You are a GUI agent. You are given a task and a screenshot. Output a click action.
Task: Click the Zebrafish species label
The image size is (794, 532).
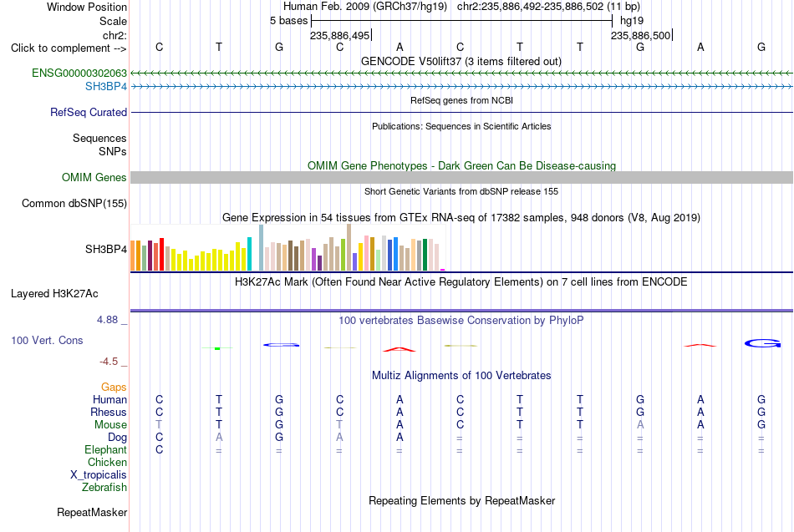click(104, 488)
